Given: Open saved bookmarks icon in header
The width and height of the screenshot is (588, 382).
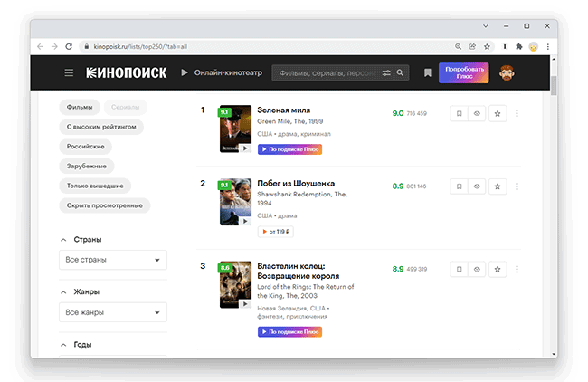Looking at the screenshot, I should pos(428,72).
